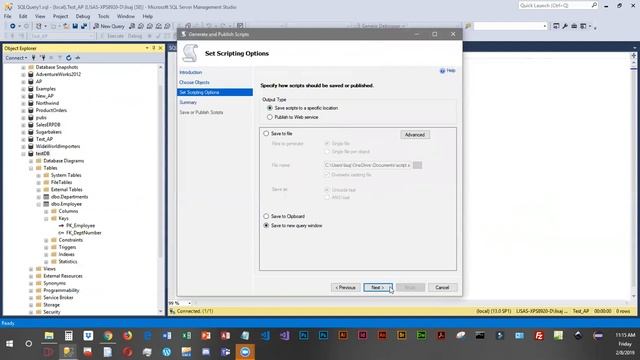Select PK_Employee key in tree

[80, 226]
